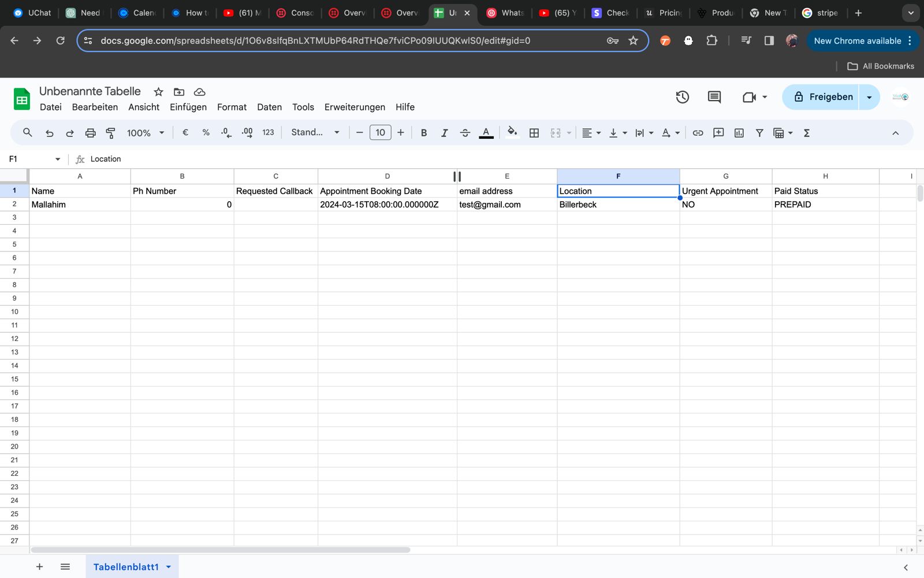
Task: Open the comments panel icon
Action: [714, 97]
